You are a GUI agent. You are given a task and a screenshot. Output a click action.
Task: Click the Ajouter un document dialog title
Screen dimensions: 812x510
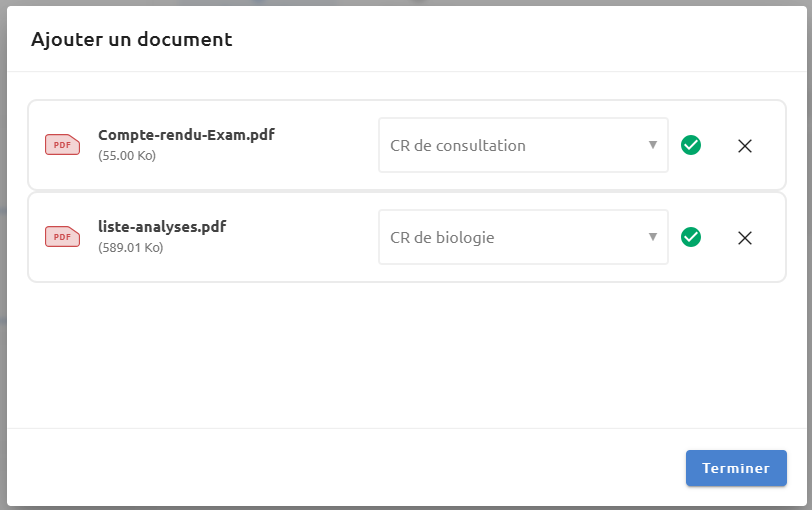tap(132, 39)
